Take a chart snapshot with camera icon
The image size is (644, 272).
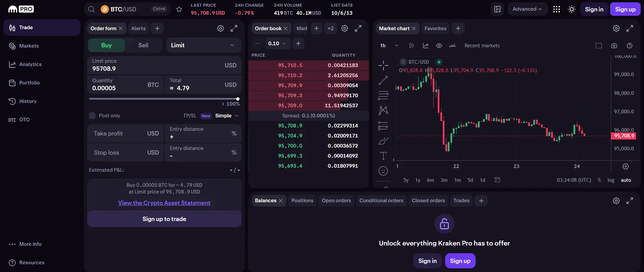tap(614, 46)
